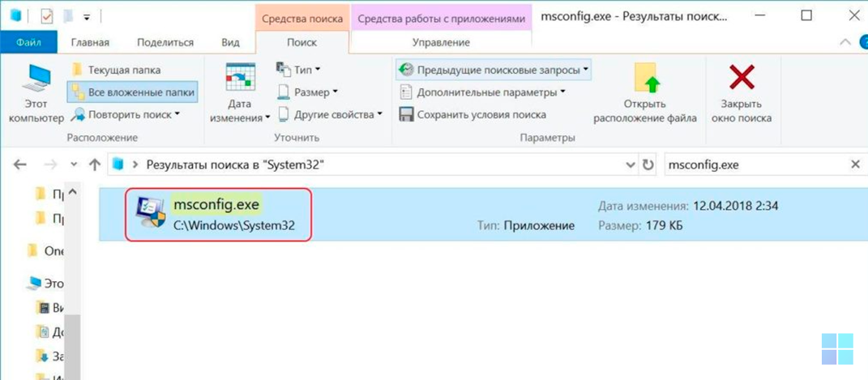The width and height of the screenshot is (868, 380).
Task: Refresh the search results
Action: point(647,164)
